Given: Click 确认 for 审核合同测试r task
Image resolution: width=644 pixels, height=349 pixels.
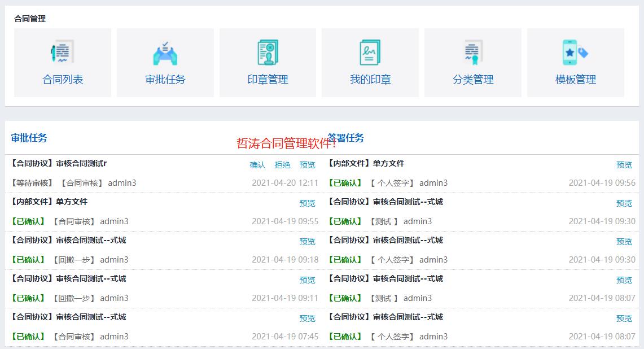Looking at the screenshot, I should [257, 165].
